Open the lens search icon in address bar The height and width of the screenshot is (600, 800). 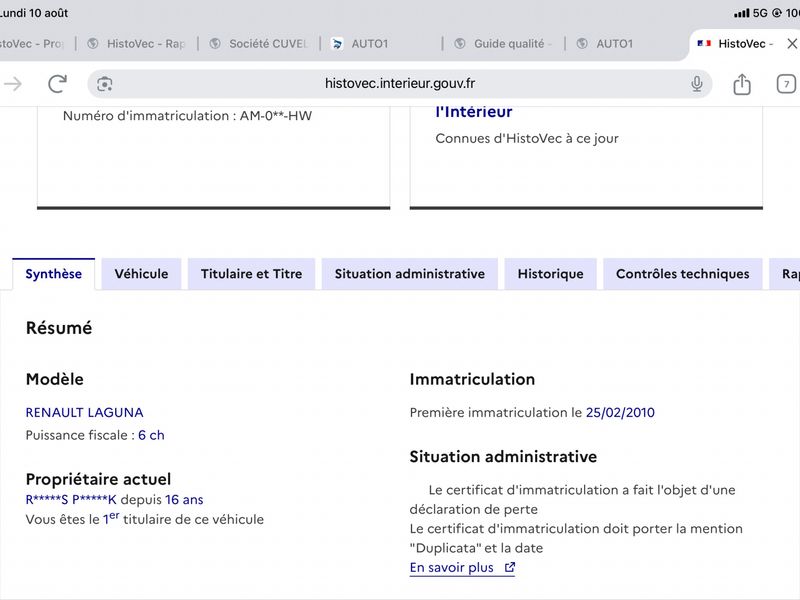tap(105, 84)
